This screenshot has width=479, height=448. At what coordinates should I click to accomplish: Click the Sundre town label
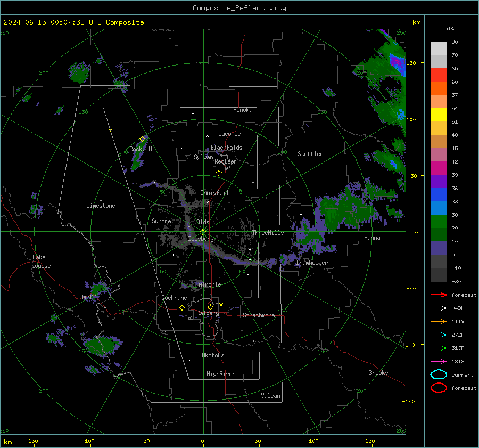pyautogui.click(x=161, y=221)
